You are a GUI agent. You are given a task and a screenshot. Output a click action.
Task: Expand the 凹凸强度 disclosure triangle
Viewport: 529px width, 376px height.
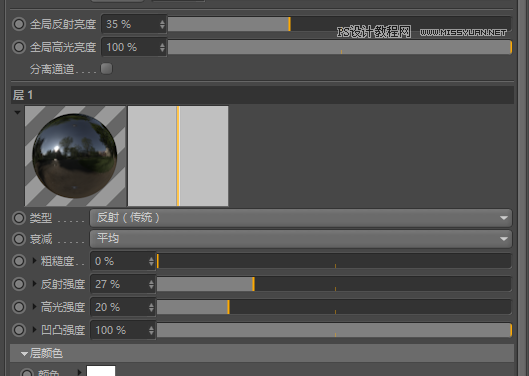point(34,329)
